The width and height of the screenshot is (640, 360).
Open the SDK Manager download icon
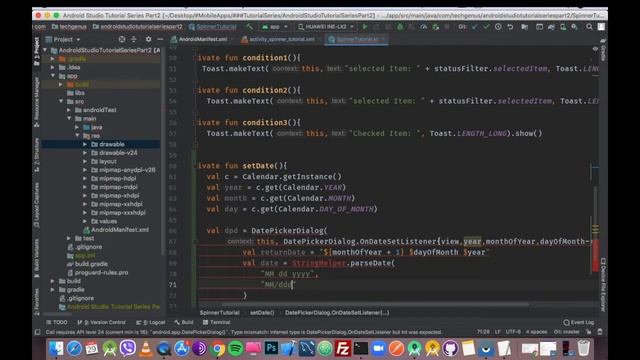point(575,27)
